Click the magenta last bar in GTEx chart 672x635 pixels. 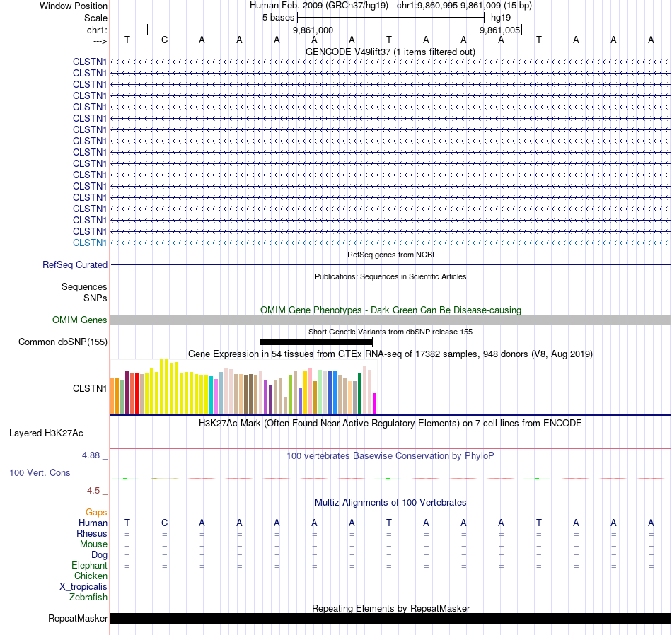tap(375, 403)
